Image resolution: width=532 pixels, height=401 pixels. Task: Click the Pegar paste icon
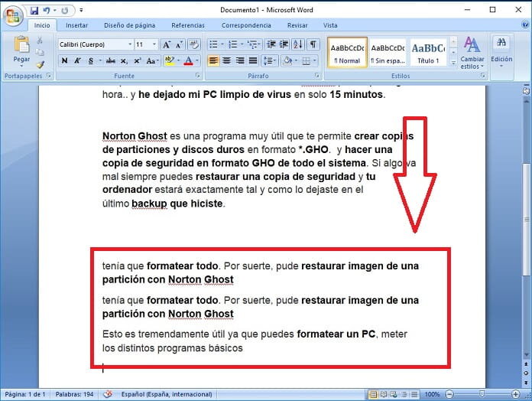pyautogui.click(x=21, y=46)
